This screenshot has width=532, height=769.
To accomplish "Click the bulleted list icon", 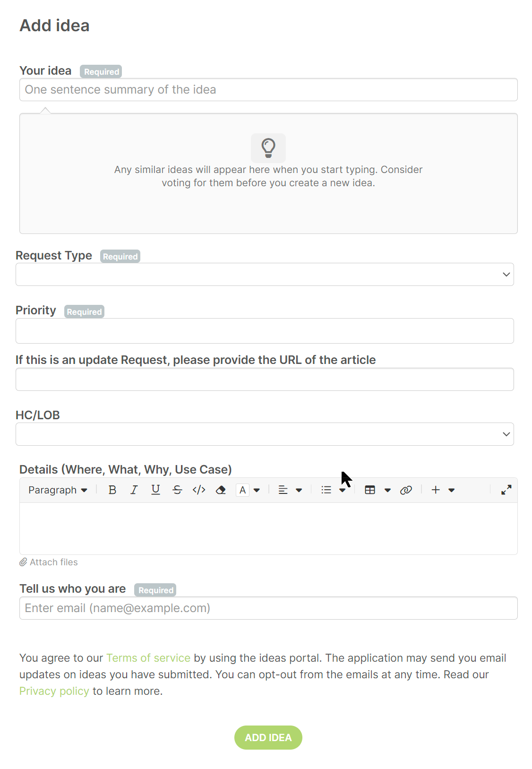I will pyautogui.click(x=326, y=490).
